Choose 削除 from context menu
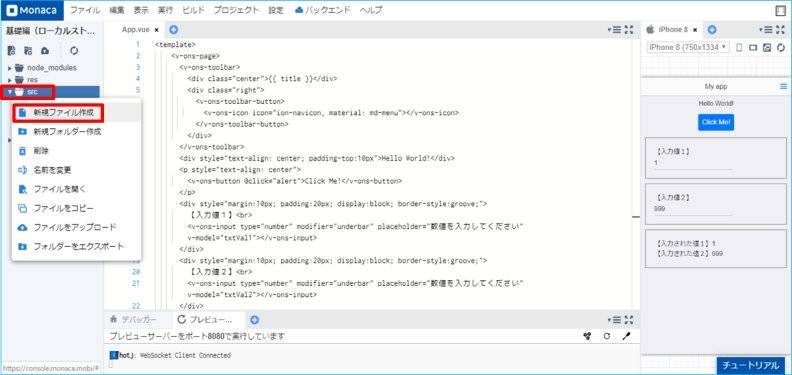 click(x=76, y=151)
